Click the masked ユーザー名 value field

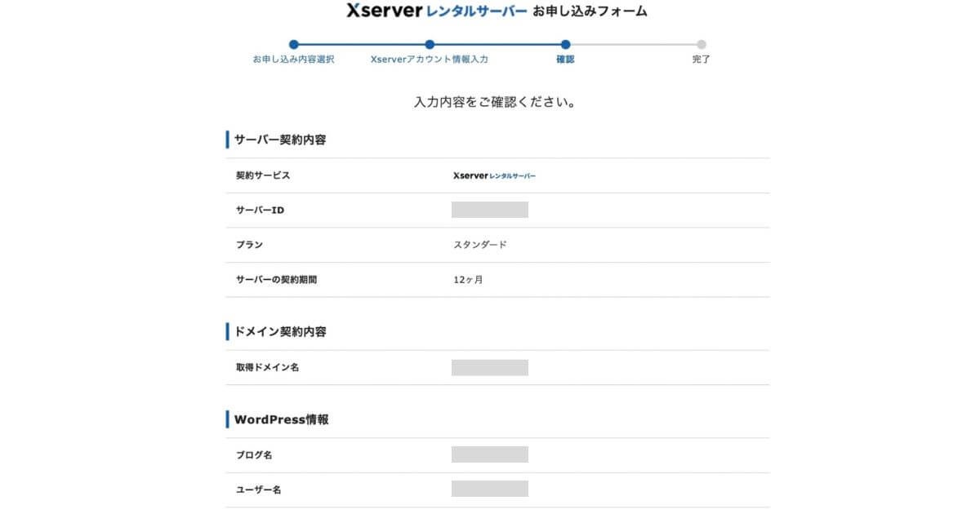(x=490, y=489)
